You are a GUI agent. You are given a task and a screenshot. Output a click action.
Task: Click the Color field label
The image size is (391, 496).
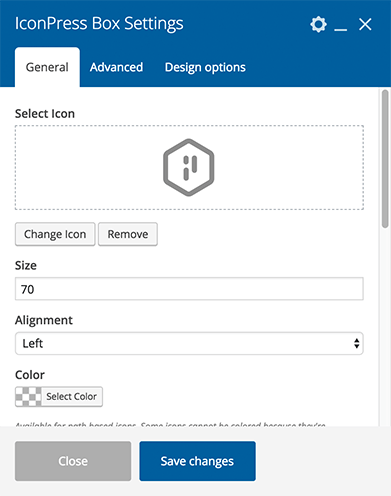click(x=30, y=375)
